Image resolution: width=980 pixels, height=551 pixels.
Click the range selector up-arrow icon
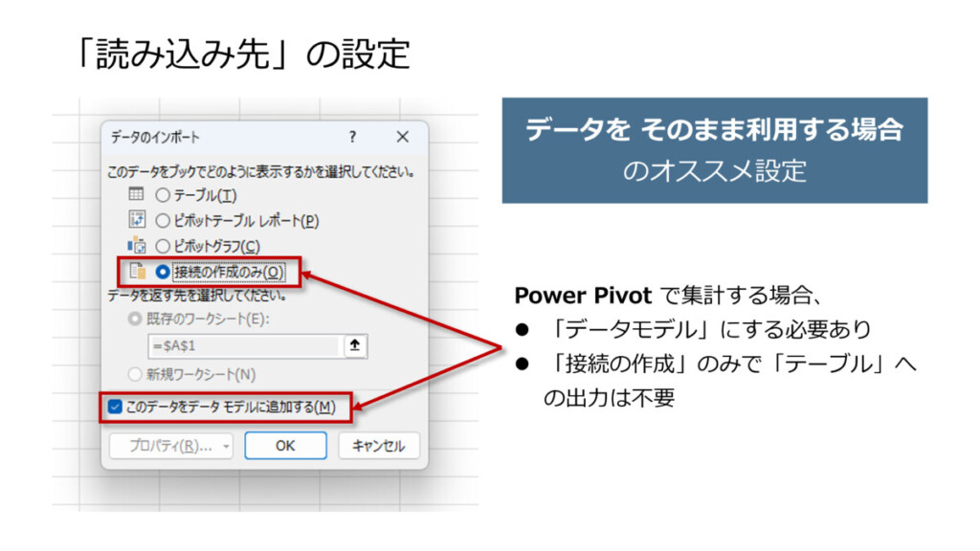[355, 345]
